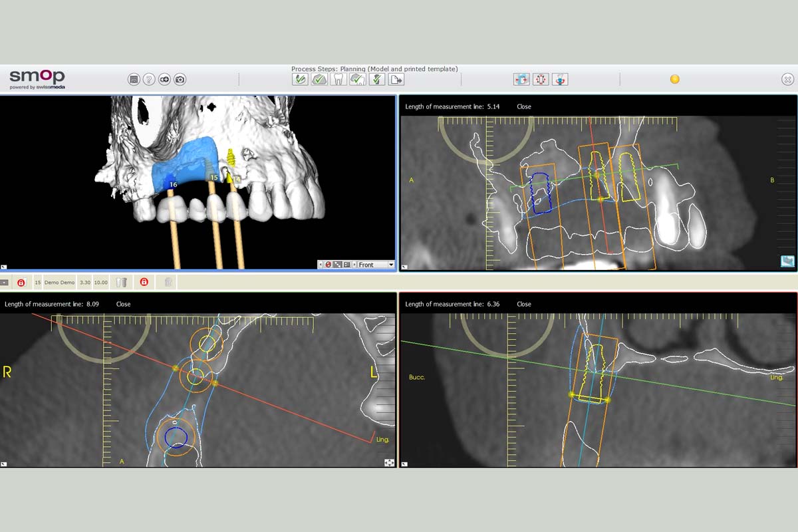Viewport: 798px width, 532px height.
Task: Expand the implant list dropdown at row start
Action: pyautogui.click(x=5, y=283)
